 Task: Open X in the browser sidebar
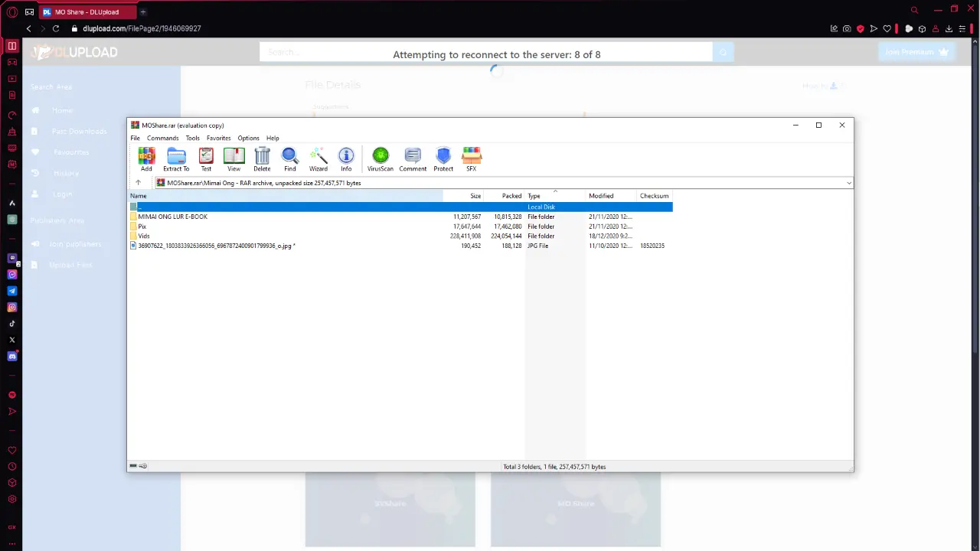12,340
